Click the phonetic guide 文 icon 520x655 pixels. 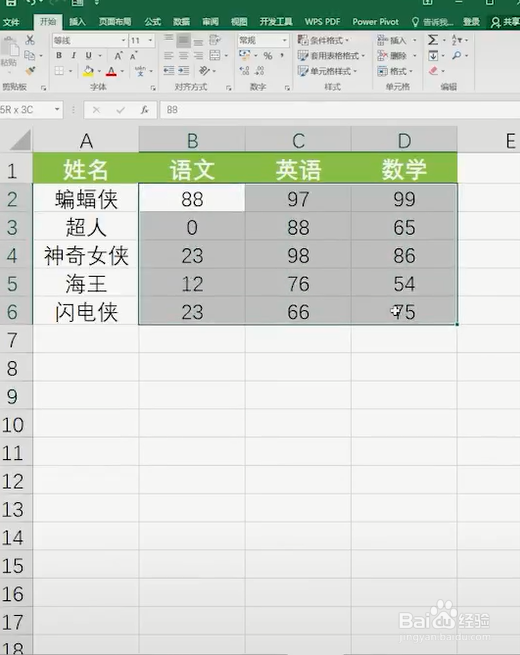tap(140, 71)
